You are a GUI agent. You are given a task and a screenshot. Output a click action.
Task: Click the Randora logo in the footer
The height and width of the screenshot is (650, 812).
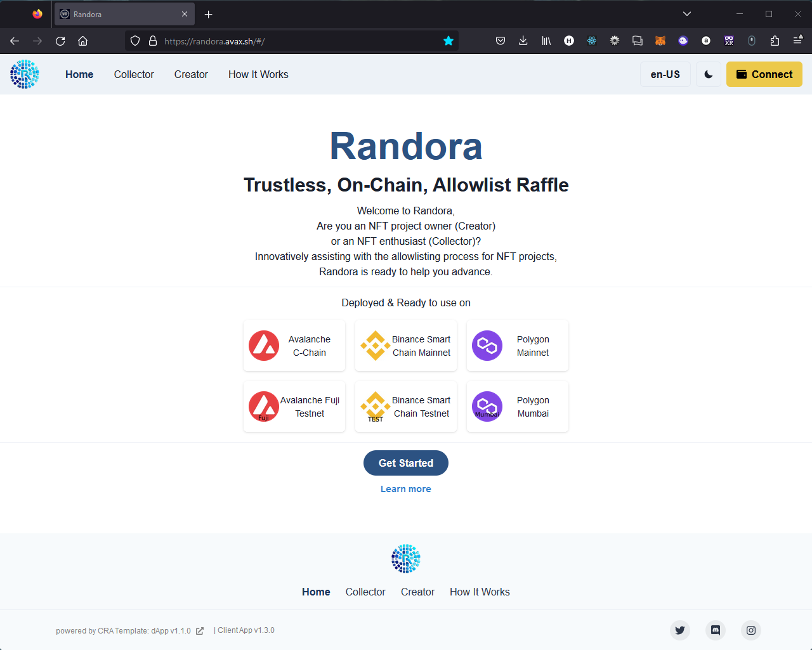click(406, 559)
